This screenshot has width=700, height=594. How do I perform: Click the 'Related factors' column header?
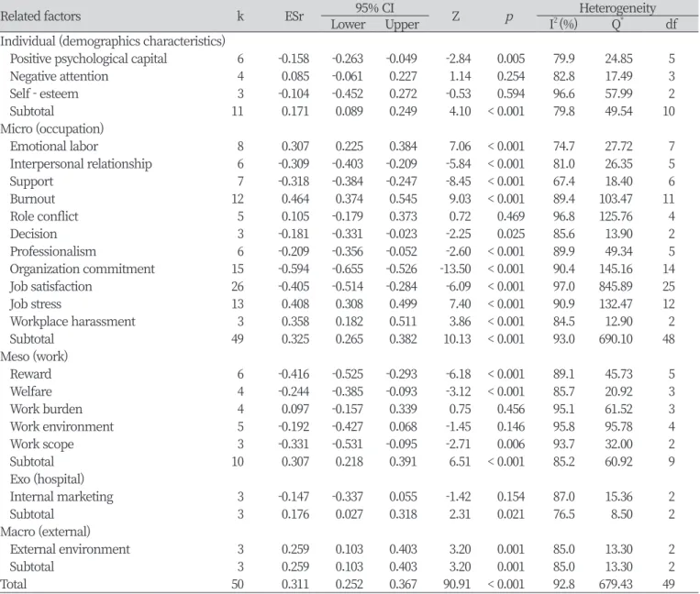coord(40,16)
